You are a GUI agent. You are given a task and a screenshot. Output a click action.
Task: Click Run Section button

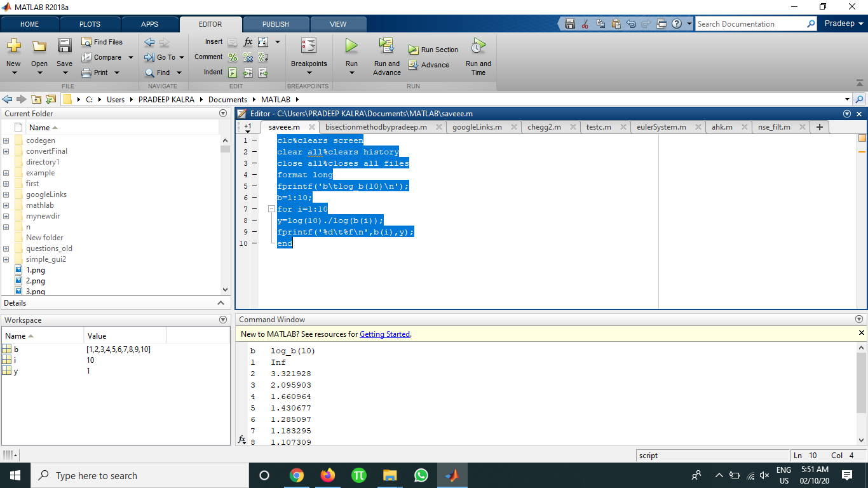click(x=433, y=50)
